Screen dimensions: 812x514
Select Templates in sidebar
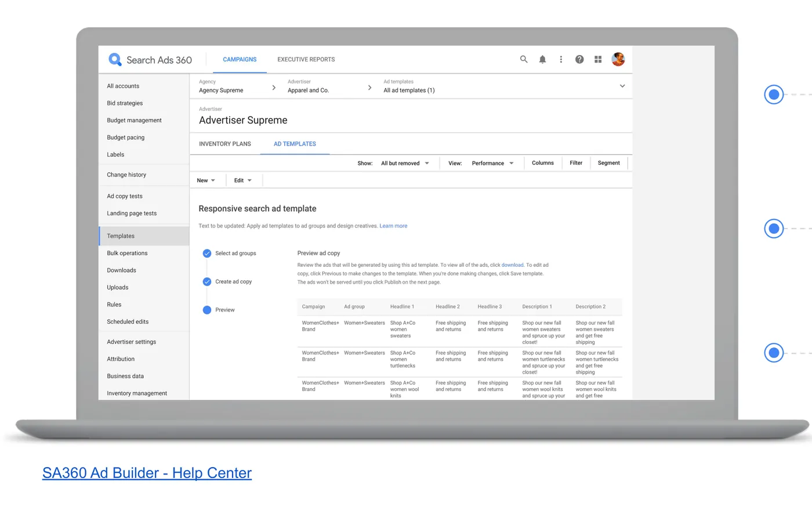click(x=144, y=236)
